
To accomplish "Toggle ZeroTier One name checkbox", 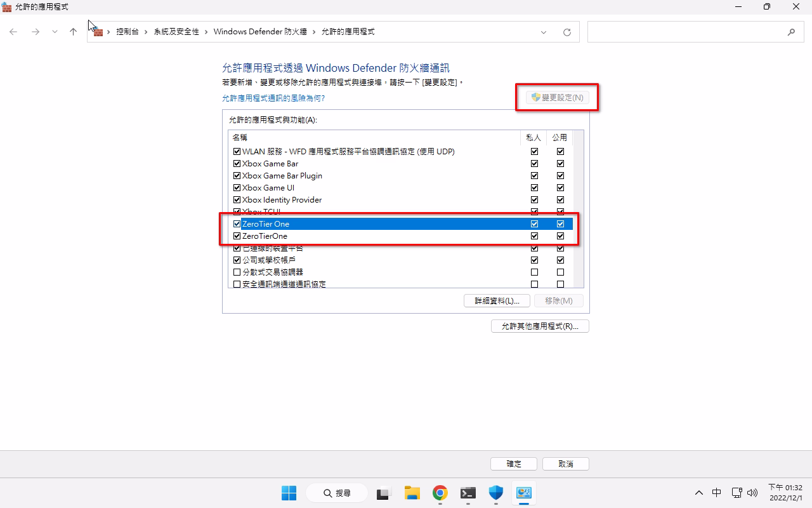I will pyautogui.click(x=237, y=224).
